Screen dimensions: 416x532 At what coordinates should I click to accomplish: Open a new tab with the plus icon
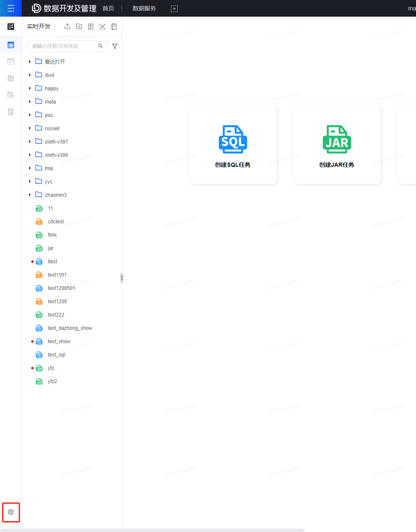pyautogui.click(x=174, y=8)
